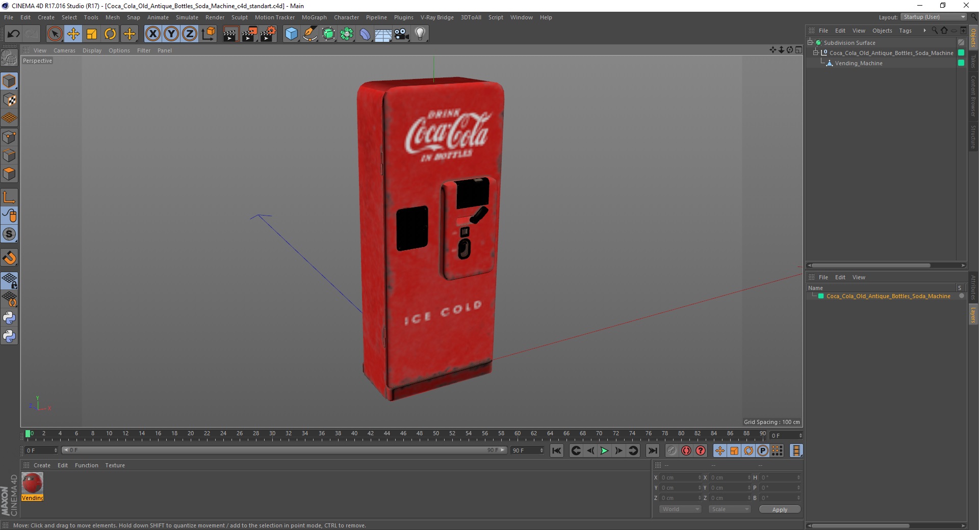This screenshot has width=980, height=530.
Task: Open the V-Ray Bridge menu
Action: (x=437, y=17)
